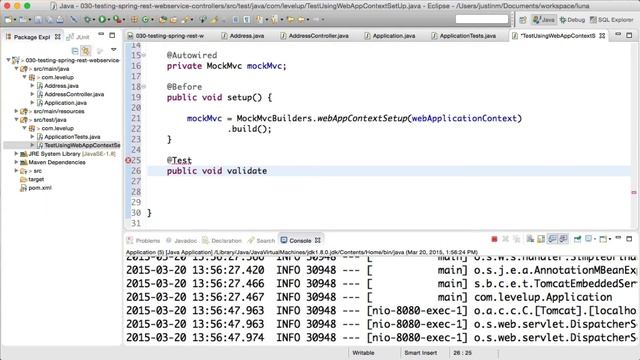Click the Quick Access search field
The image size is (640, 360).
point(482,19)
